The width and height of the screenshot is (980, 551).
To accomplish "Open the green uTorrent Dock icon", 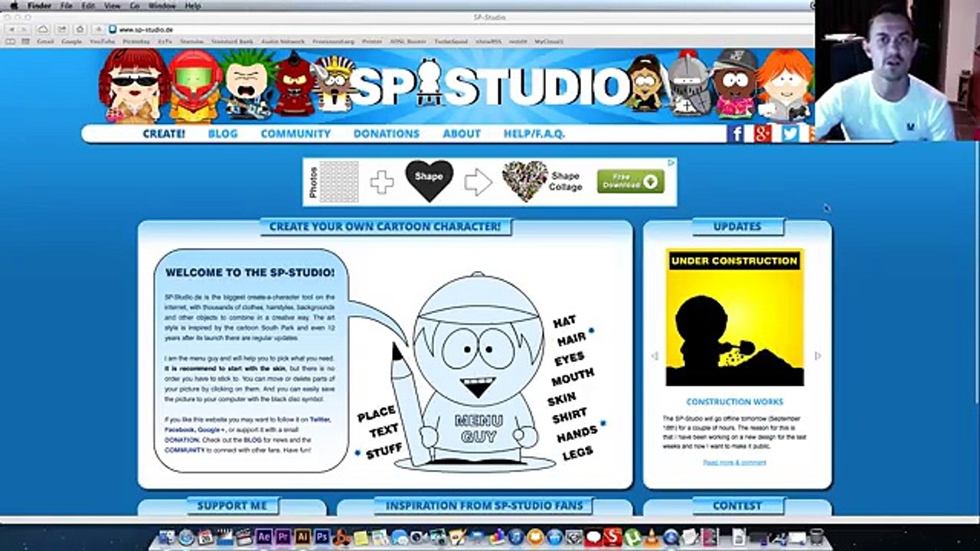I will coord(632,537).
